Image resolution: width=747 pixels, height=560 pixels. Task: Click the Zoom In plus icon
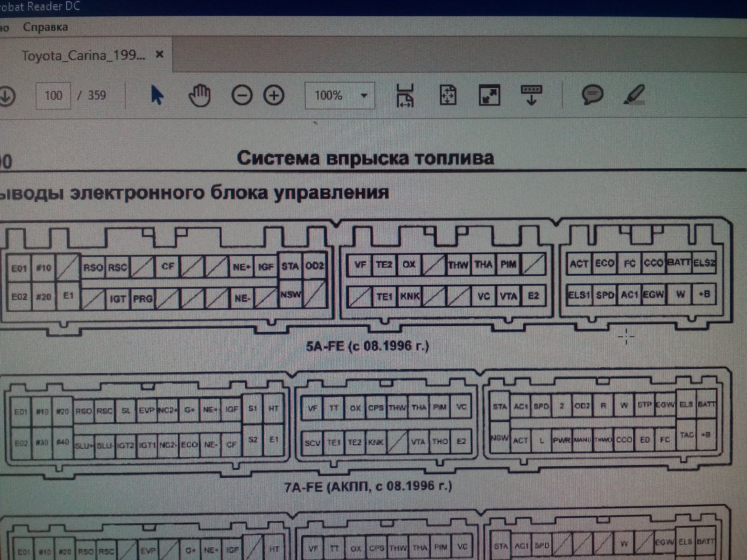click(x=274, y=95)
